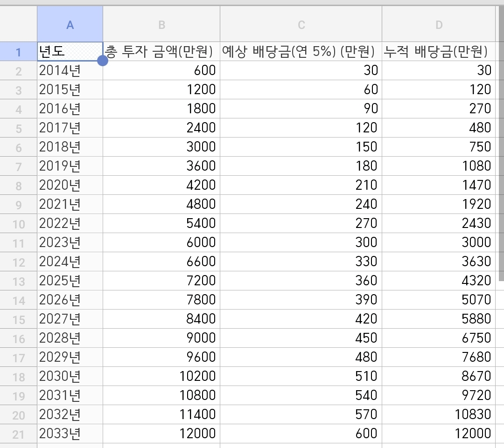Select dividend value 570
Image resolution: width=504 pixels, height=448 pixels.
301,414
